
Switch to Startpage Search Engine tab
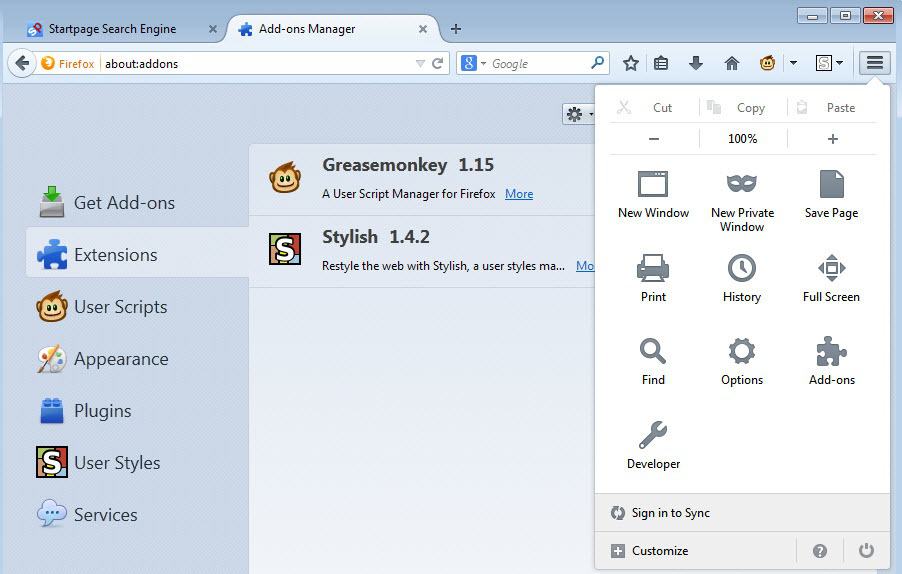pyautogui.click(x=113, y=29)
